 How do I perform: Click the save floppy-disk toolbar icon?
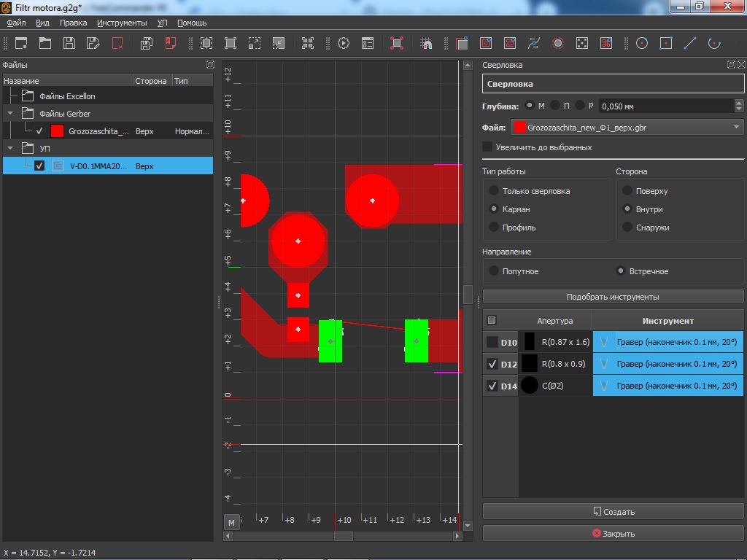(x=69, y=43)
